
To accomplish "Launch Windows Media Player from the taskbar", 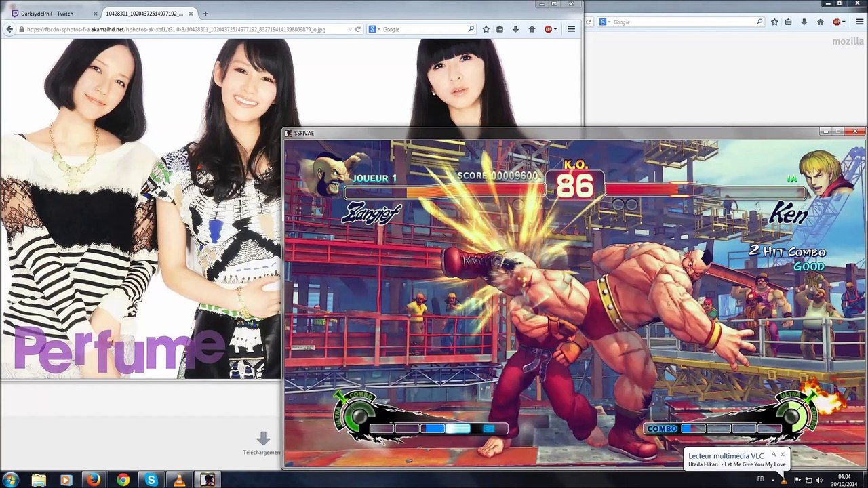I will pos(66,480).
